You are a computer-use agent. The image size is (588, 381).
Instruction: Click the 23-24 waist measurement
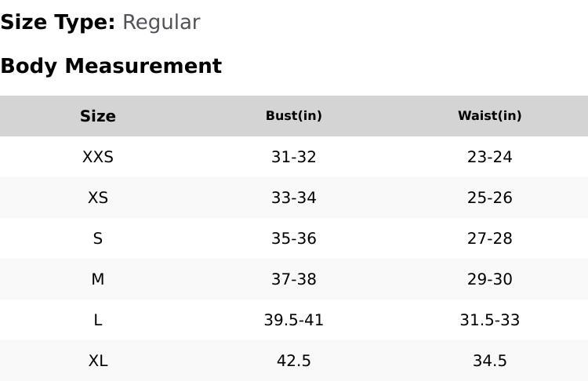[490, 157]
